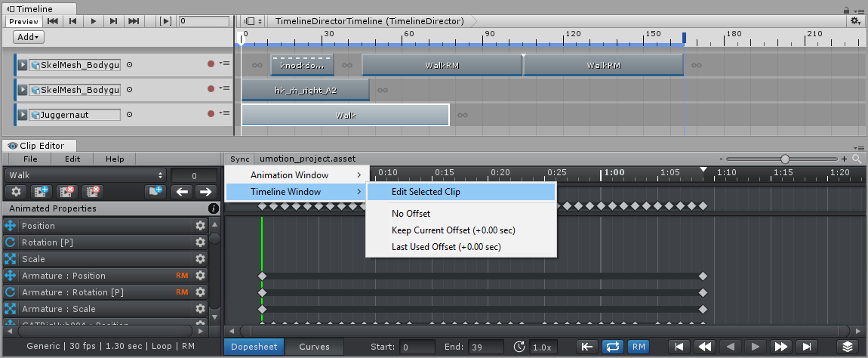This screenshot has width=868, height=358.
Task: Open the gear for Armature : Position property
Action: pos(200,276)
